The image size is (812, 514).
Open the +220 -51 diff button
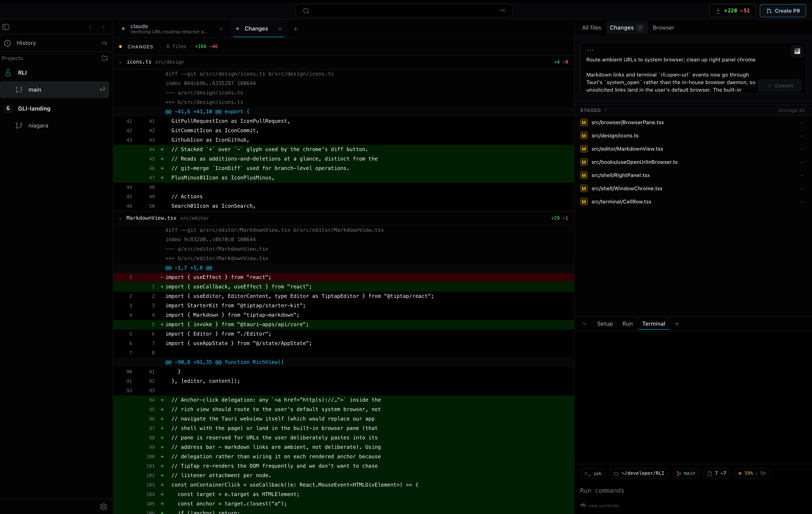732,11
